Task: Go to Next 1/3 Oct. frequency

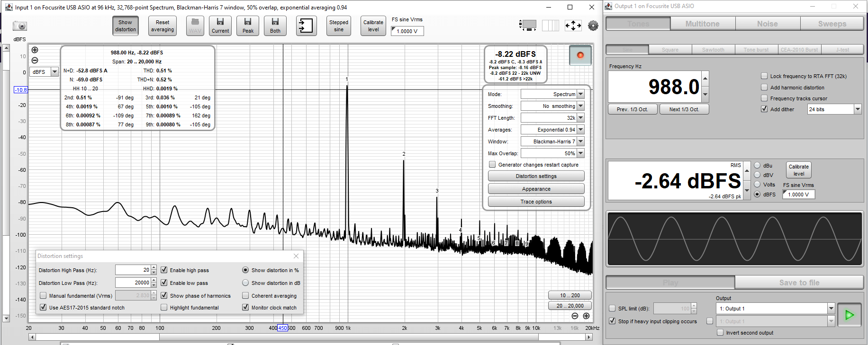Action: coord(684,109)
